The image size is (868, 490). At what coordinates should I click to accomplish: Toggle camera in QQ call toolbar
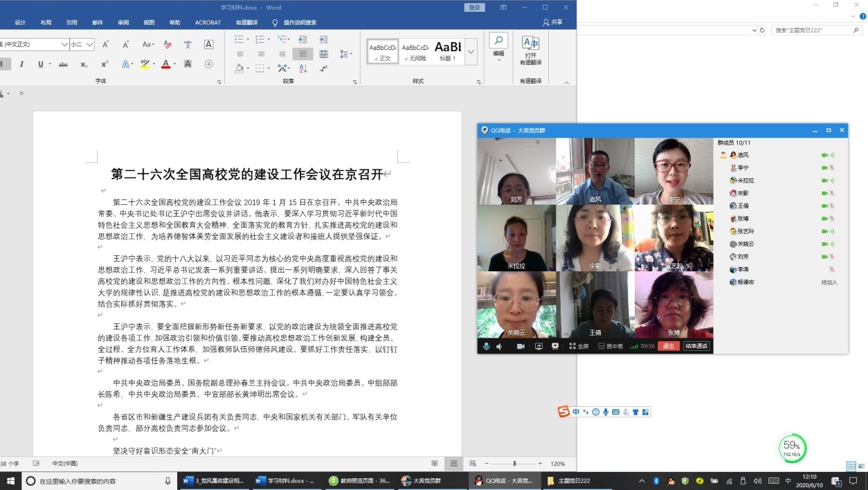[521, 346]
